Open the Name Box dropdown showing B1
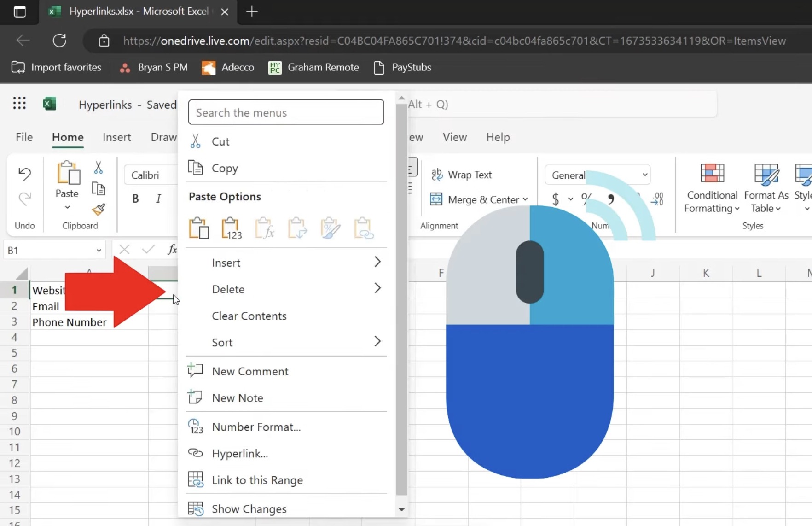 click(x=99, y=251)
